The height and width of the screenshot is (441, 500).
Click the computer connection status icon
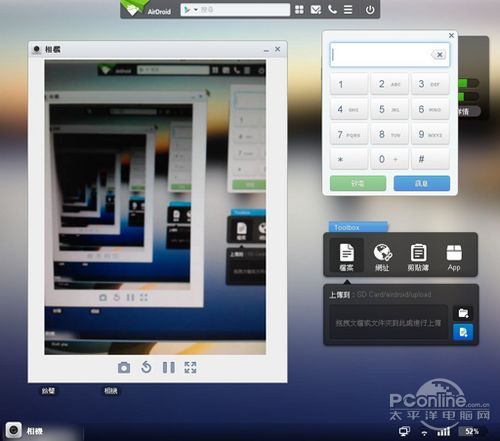[404, 432]
